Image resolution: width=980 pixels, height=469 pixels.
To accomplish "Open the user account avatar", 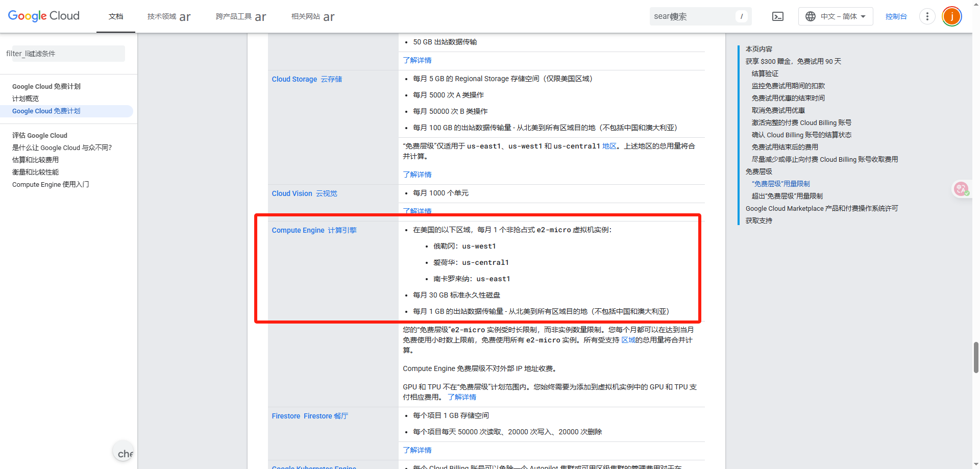I will pos(952,16).
